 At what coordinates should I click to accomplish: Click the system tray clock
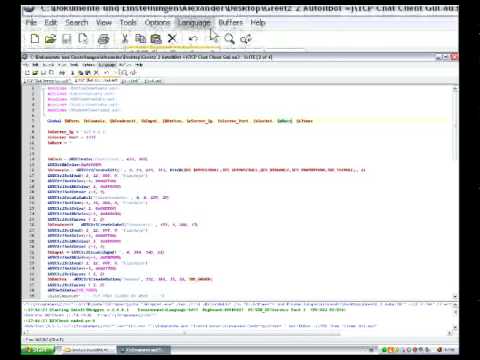450,350
